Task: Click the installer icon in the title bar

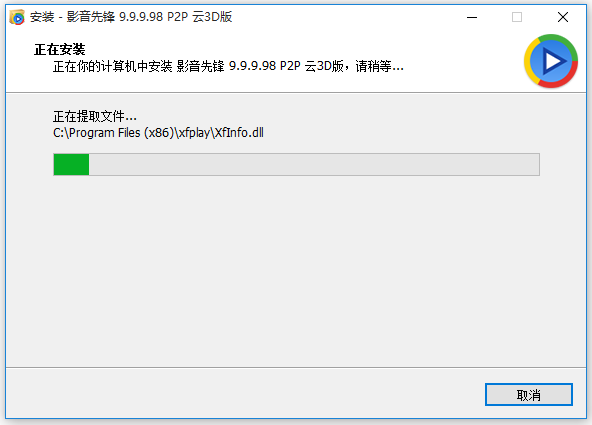Action: tap(17, 17)
